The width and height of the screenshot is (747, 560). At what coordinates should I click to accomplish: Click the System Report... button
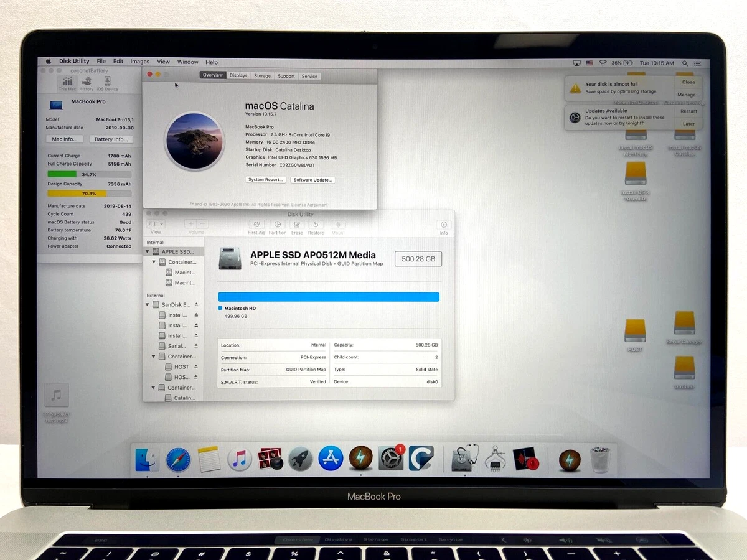click(266, 180)
